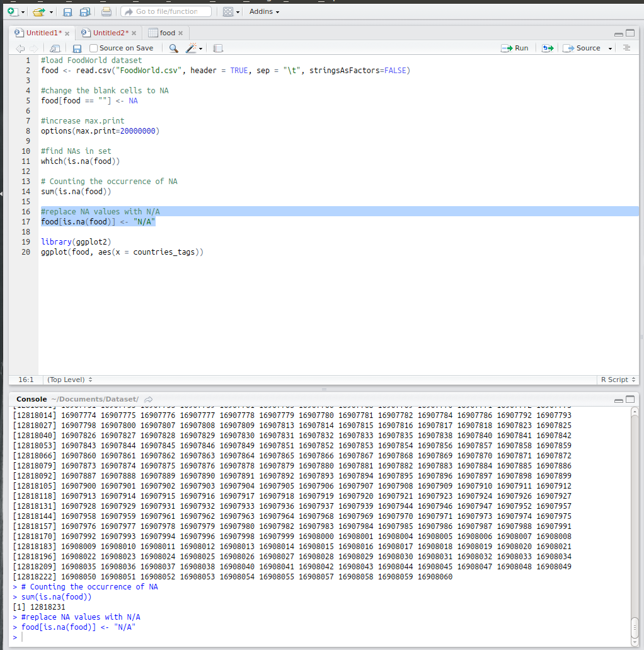Click the 16:1 cursor position indicator
Screen dimensions: 644x650
(x=26, y=380)
